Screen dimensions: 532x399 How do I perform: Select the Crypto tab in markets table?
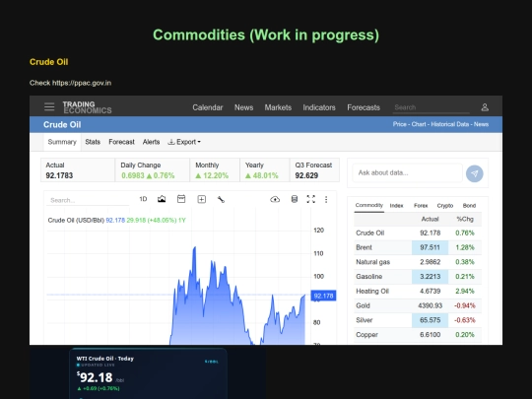[x=445, y=206]
